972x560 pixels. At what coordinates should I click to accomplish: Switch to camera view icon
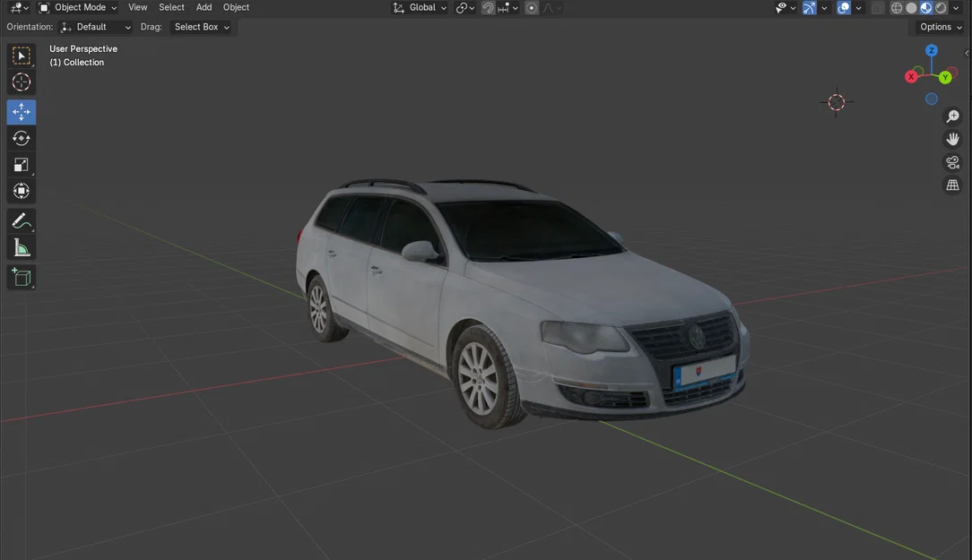[952, 162]
